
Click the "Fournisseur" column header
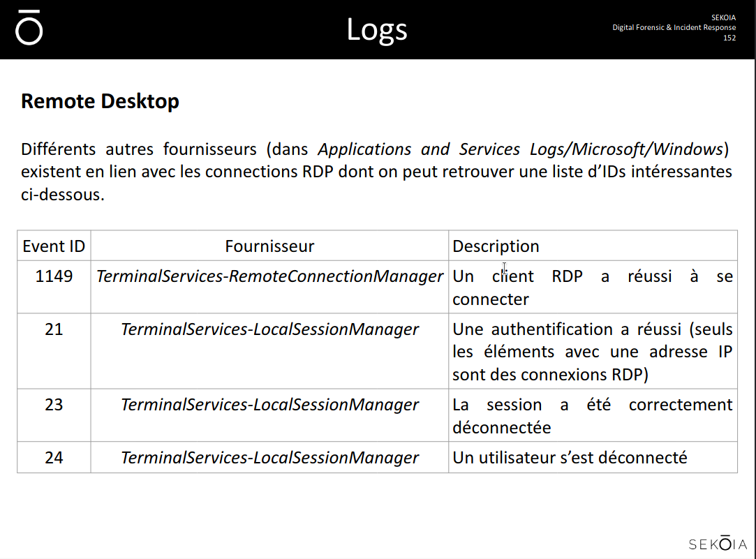[269, 246]
